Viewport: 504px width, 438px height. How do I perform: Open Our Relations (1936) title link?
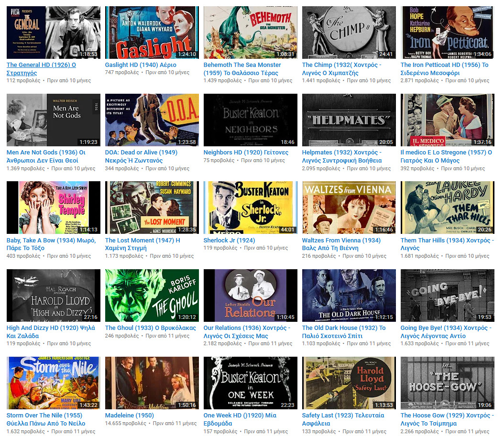click(247, 332)
